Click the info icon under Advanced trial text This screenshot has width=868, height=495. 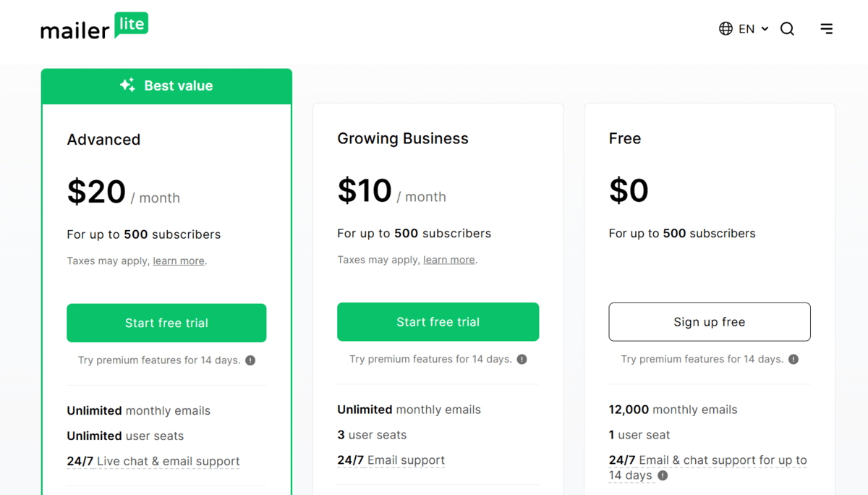[x=250, y=359]
